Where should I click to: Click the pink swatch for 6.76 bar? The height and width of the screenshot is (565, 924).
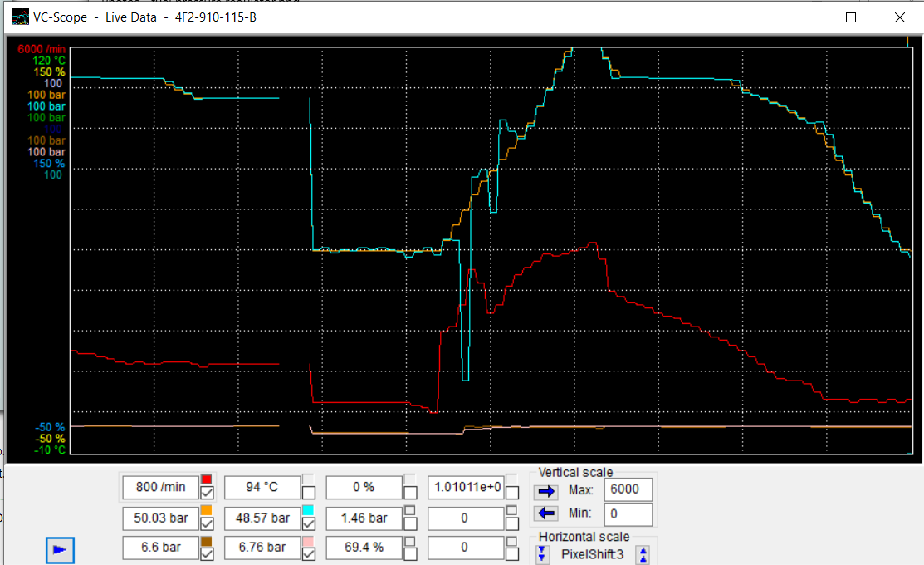pos(308,541)
